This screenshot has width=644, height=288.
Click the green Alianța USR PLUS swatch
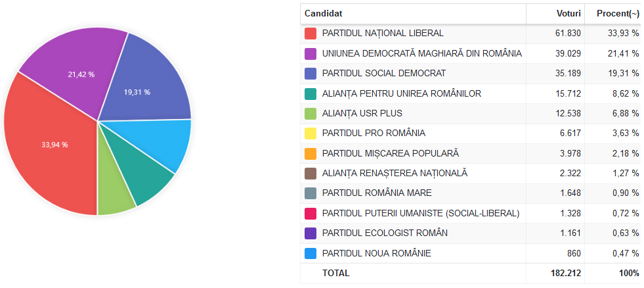pos(310,114)
